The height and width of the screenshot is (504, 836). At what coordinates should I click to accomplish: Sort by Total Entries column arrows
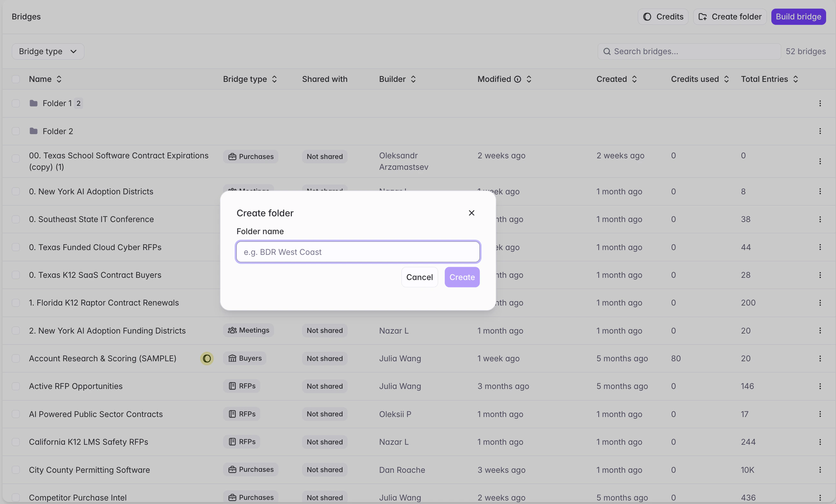[795, 79]
